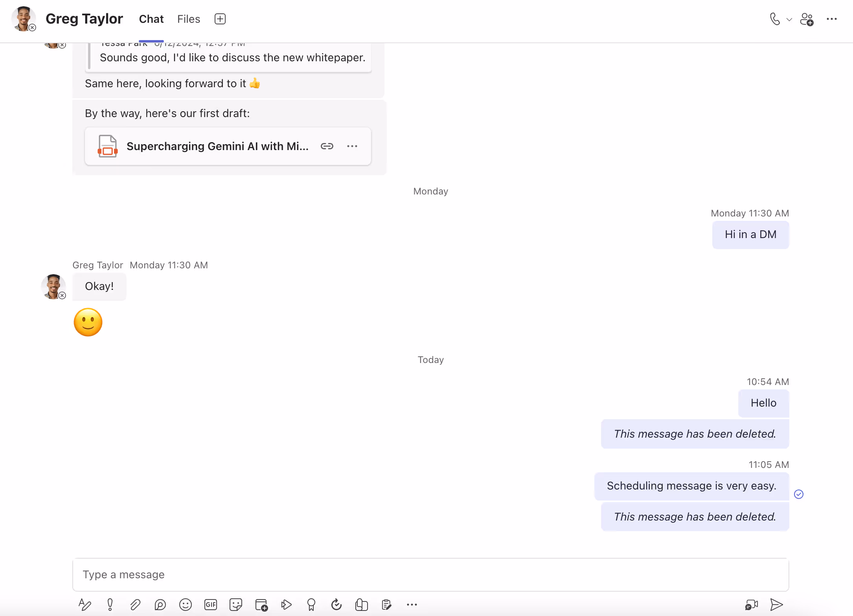Add a tab with plus button
The image size is (853, 616).
[x=220, y=19]
